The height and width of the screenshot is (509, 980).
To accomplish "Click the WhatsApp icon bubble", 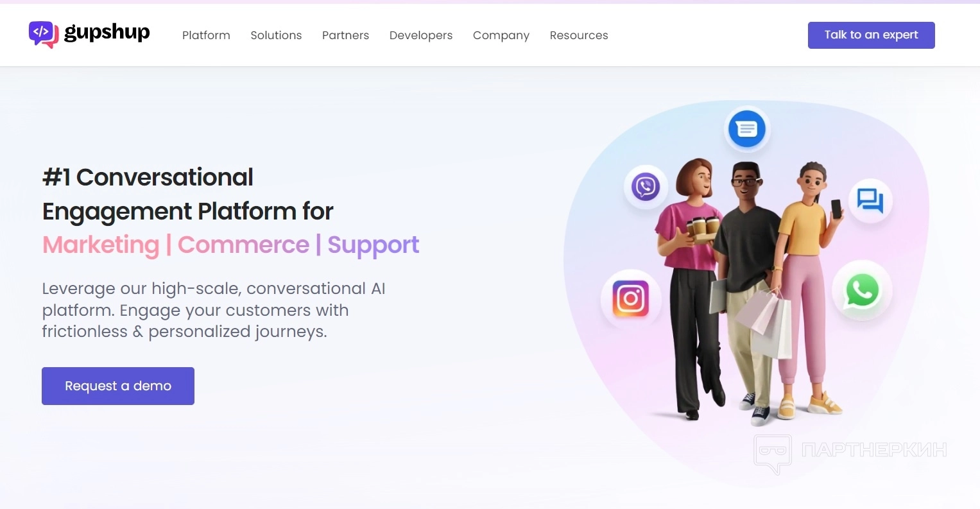I will tap(862, 291).
